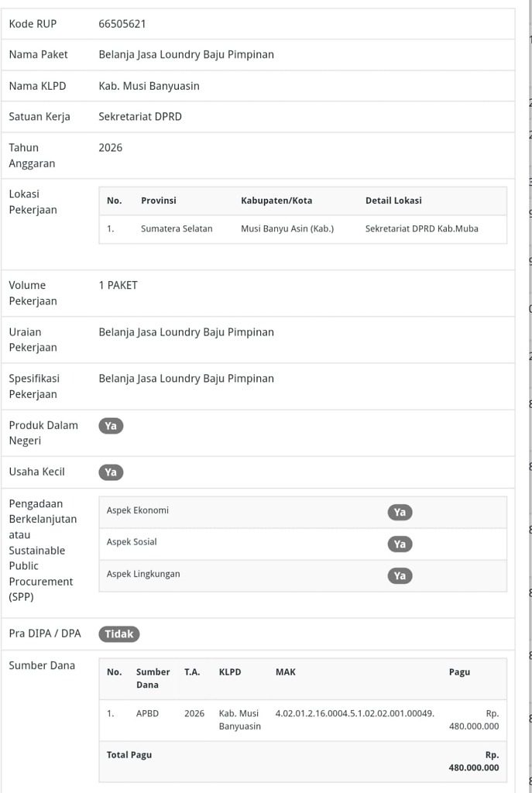Click the Tidak badge for Pra DIPA / DPA
This screenshot has width=532, height=793.
pyautogui.click(x=118, y=634)
